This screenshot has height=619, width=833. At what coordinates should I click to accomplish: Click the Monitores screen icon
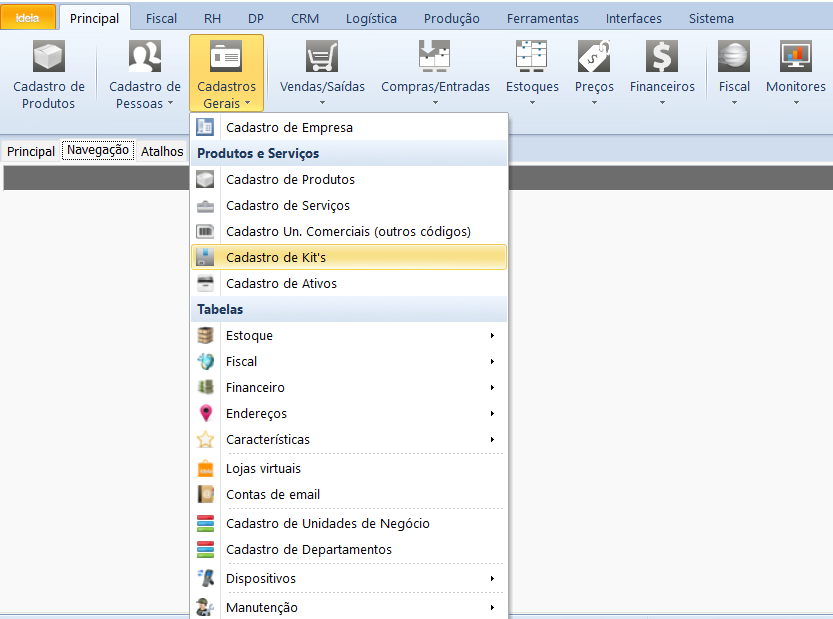coord(795,57)
